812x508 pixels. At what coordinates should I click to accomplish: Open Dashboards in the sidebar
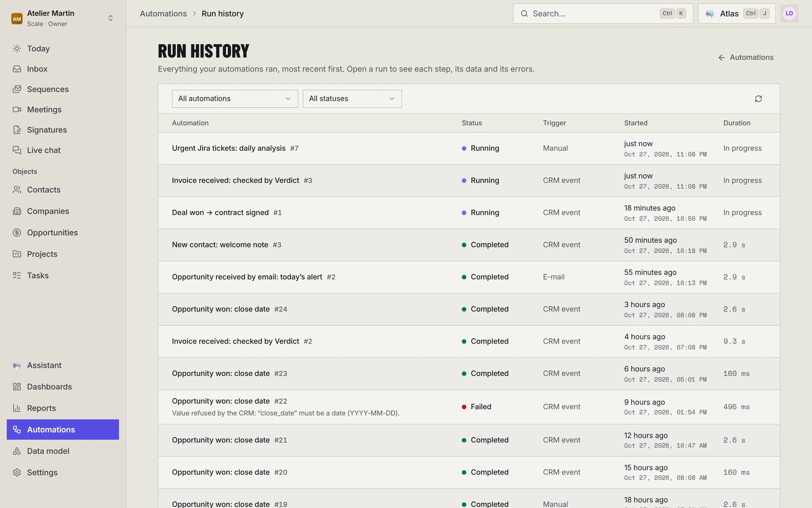coord(63,387)
